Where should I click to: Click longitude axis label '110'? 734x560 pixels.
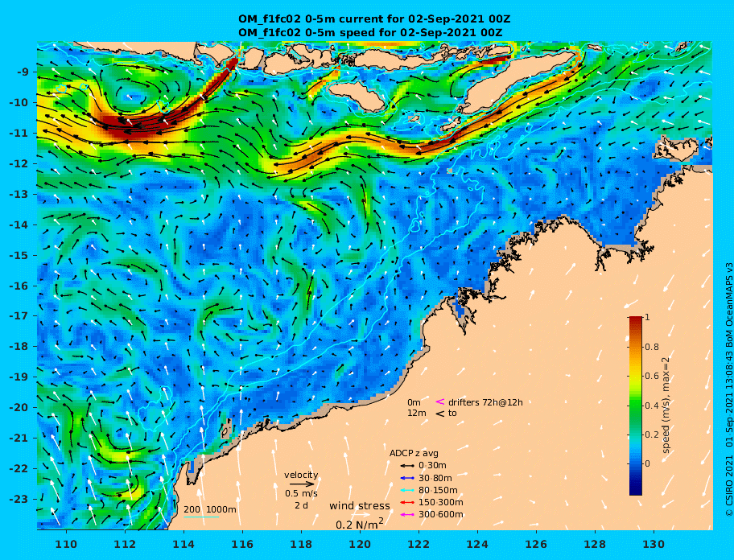pos(66,544)
